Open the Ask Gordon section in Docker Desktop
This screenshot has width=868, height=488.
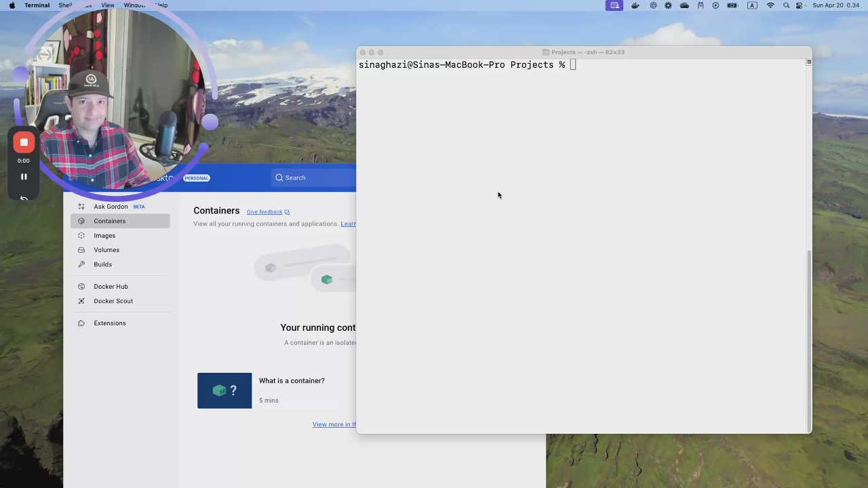click(x=120, y=207)
